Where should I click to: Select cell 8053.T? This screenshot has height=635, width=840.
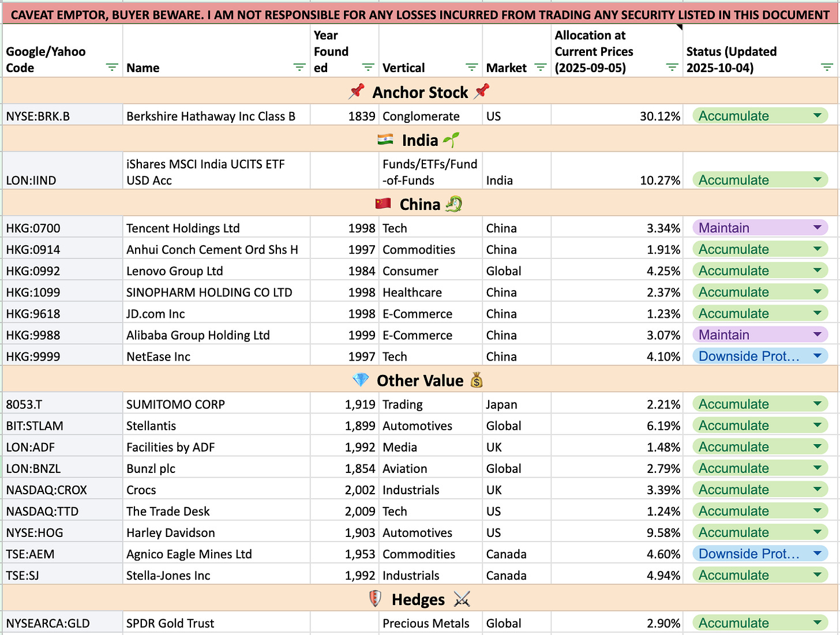pyautogui.click(x=62, y=403)
